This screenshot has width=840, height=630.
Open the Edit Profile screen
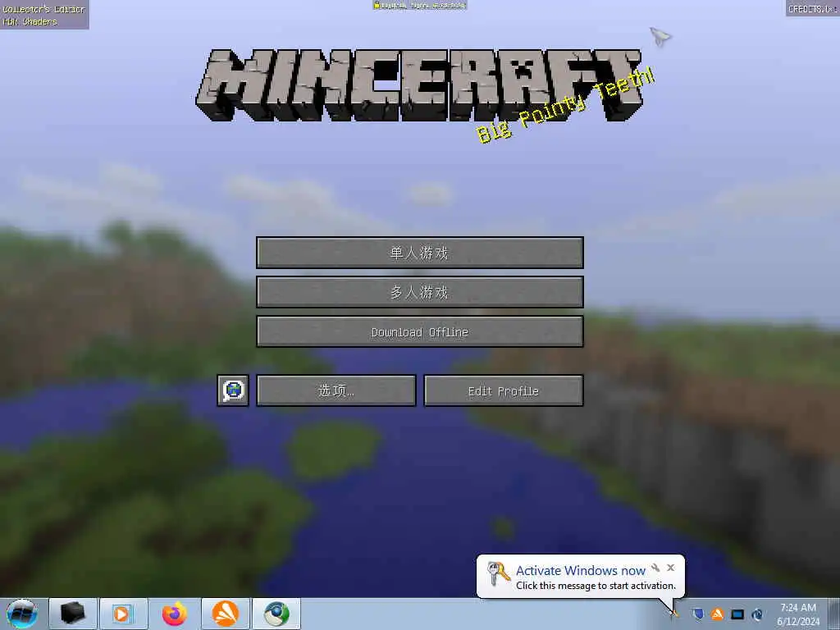pyautogui.click(x=504, y=390)
